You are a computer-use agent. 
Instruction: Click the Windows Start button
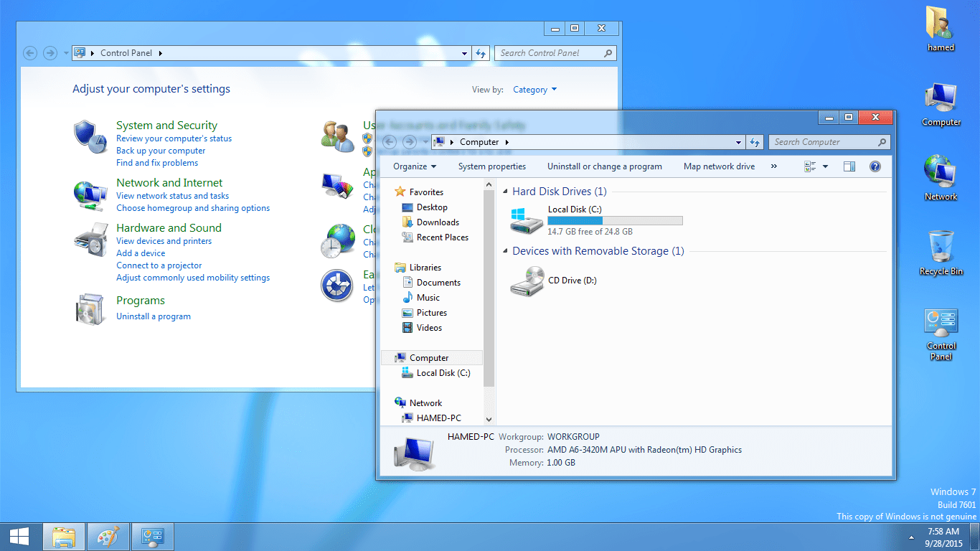tap(19, 537)
